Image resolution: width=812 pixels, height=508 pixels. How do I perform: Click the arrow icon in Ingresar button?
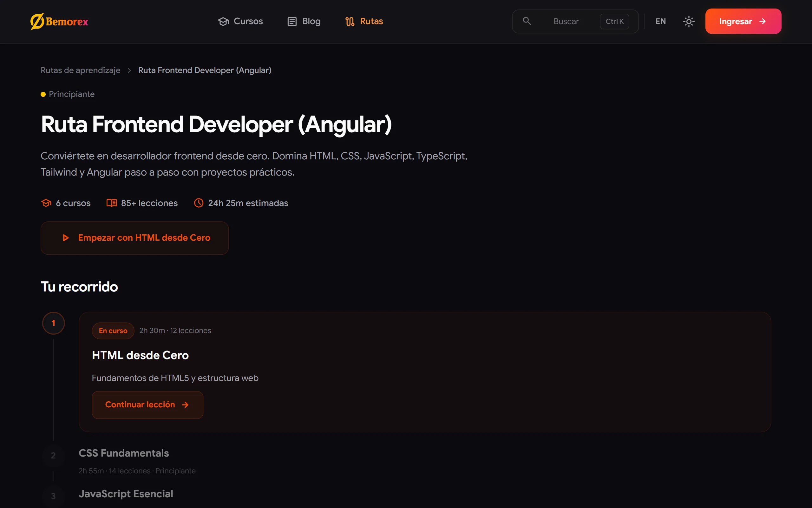pos(763,21)
